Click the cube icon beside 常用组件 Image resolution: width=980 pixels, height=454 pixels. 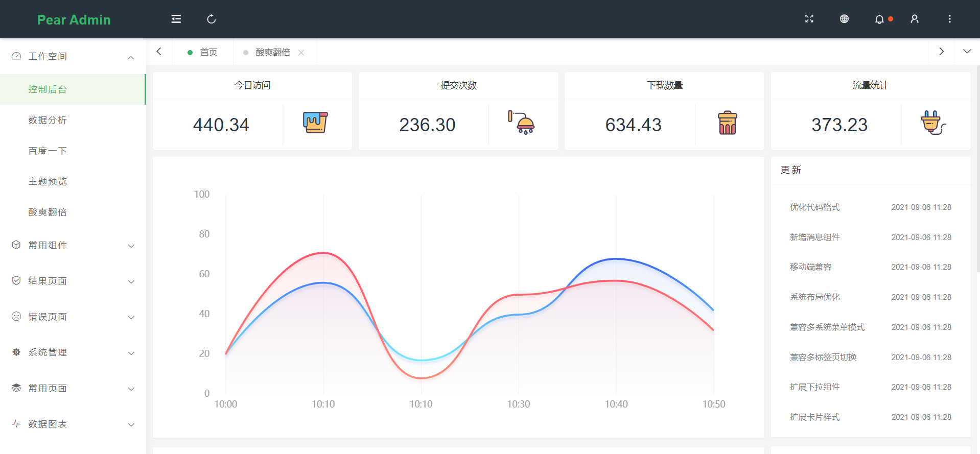point(16,245)
